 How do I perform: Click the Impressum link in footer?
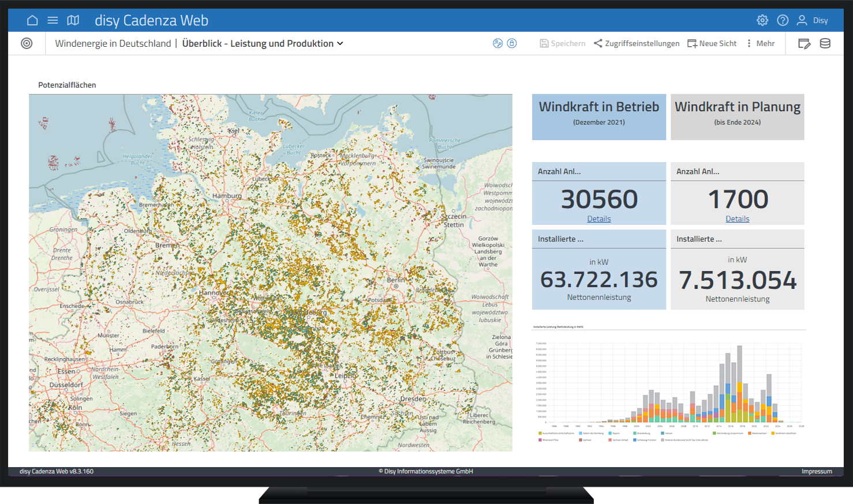pos(817,471)
